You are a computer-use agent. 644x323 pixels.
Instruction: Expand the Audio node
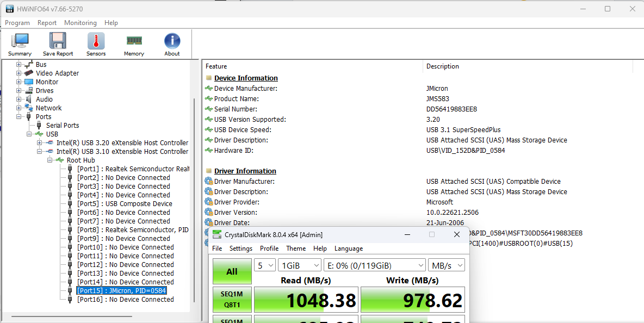pos(18,99)
